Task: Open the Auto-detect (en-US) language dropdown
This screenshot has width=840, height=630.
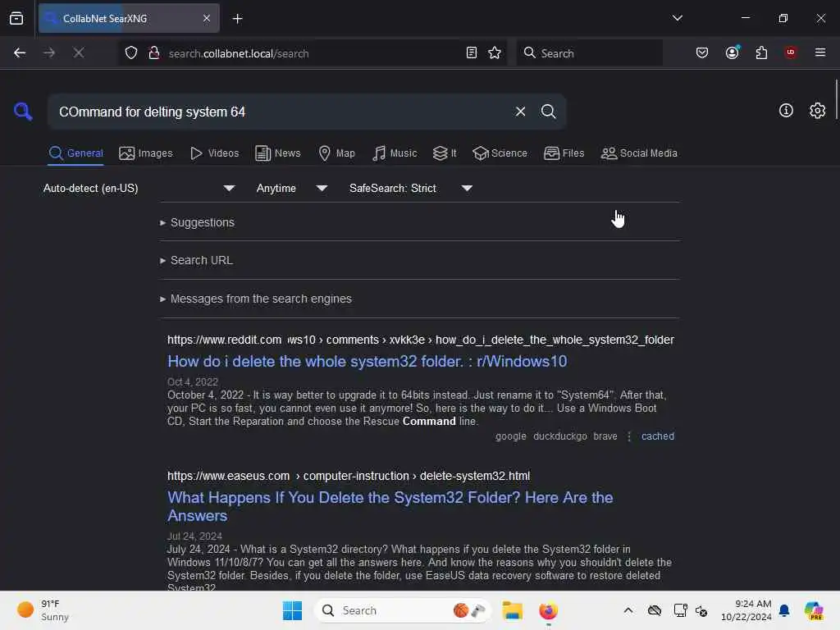Action: [x=139, y=188]
